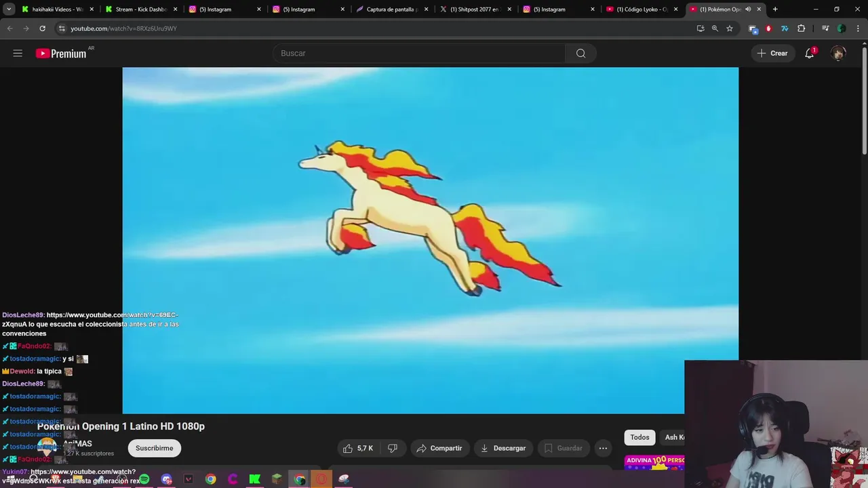
Task: Go back in browser history
Action: [9, 28]
